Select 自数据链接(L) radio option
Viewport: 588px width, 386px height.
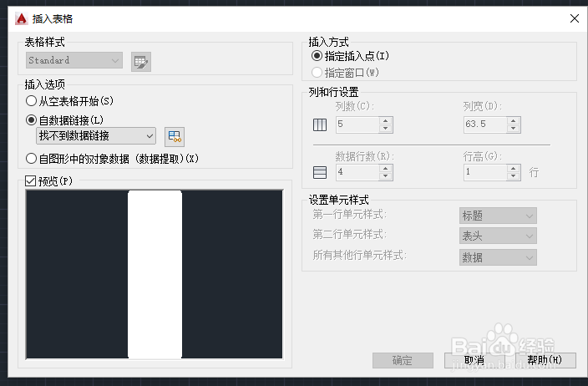(x=64, y=120)
